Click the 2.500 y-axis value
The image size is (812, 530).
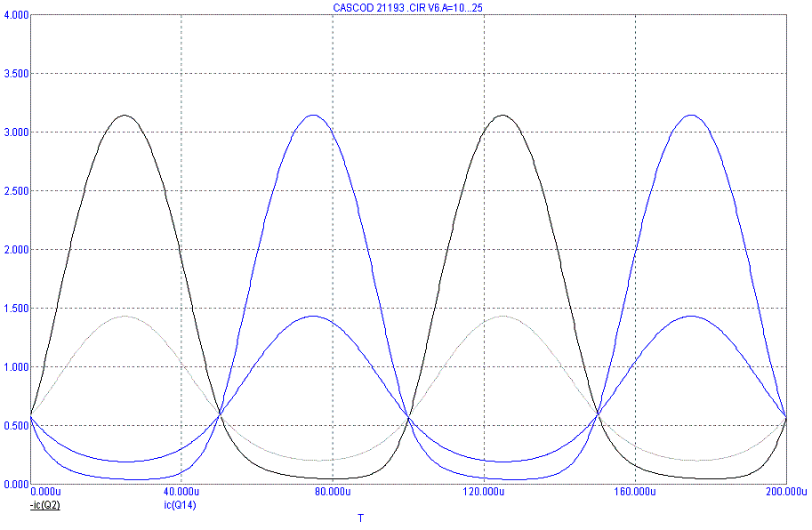tap(16, 191)
